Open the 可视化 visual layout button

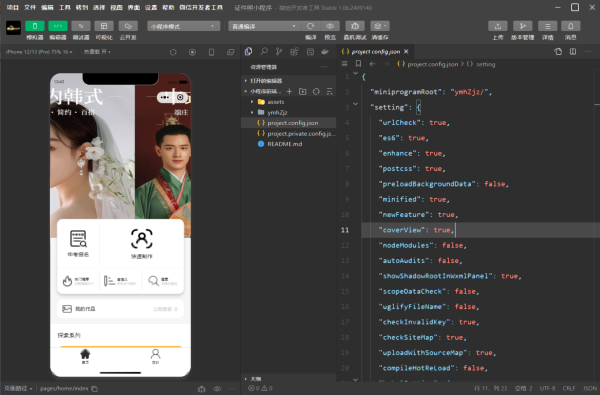click(104, 26)
